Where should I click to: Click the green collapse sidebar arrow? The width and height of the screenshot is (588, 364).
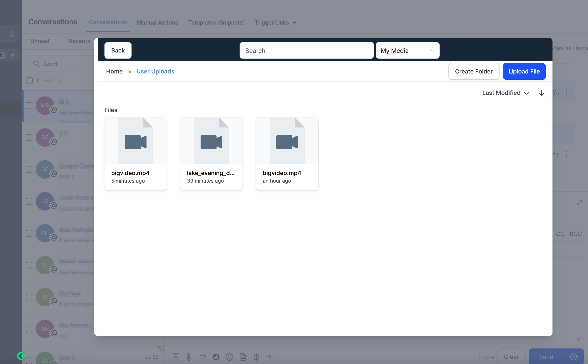tap(21, 356)
